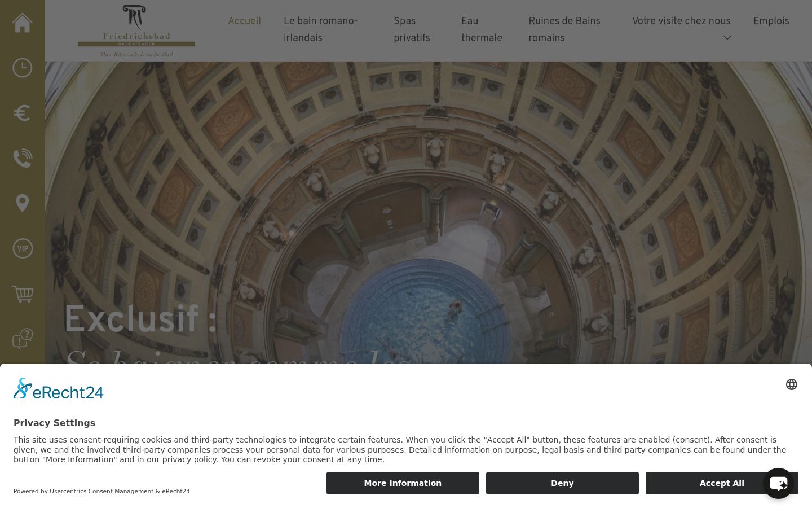812x508 pixels.
Task: Click the VIP icon in the sidebar
Action: 23,248
